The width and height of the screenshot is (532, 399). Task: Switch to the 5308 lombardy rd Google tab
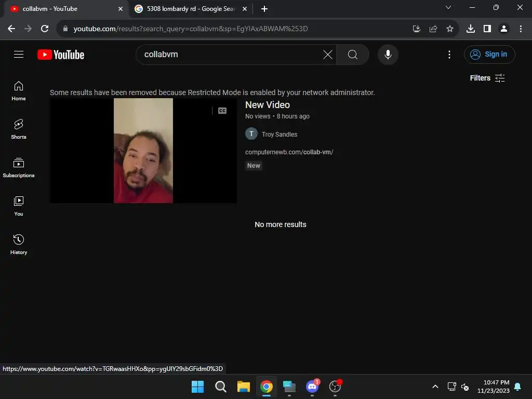190,9
